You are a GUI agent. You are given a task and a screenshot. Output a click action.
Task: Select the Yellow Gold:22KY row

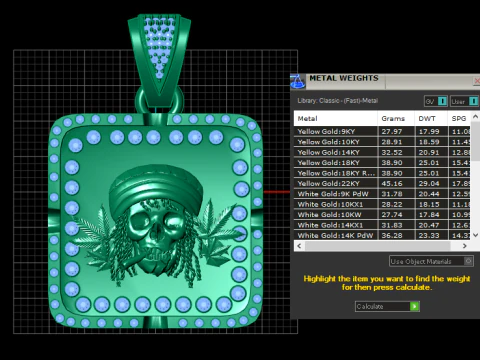tap(382, 183)
